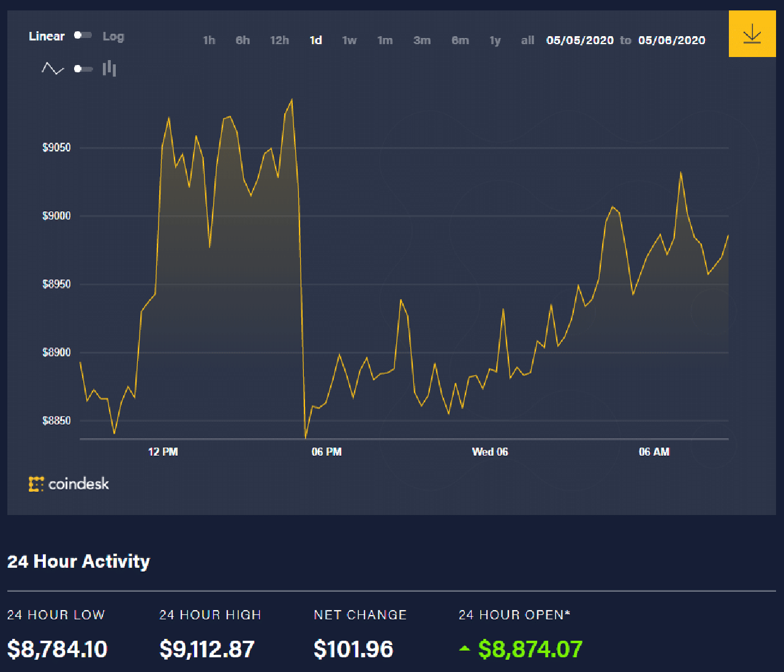Click the NET CHANGE label
The image size is (784, 672).
click(x=360, y=615)
